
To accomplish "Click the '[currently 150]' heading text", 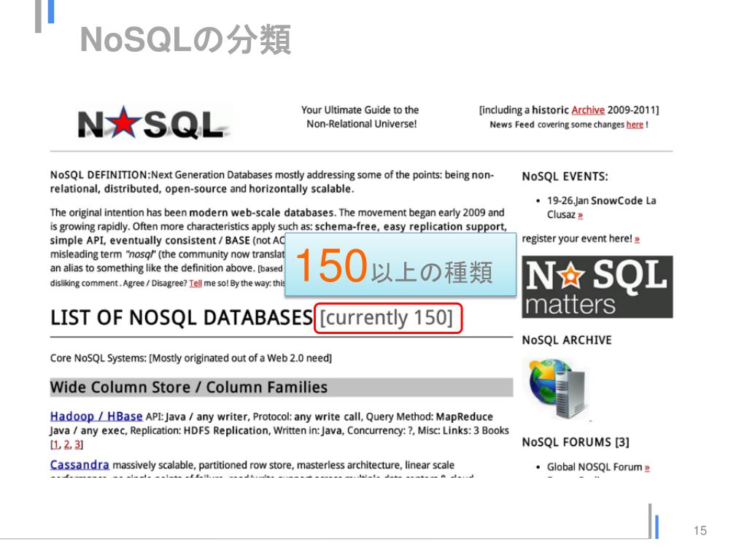I will (x=387, y=318).
